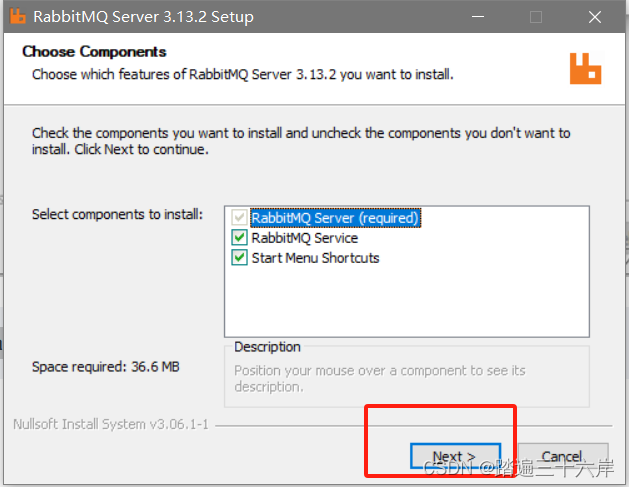
Task: Click the Space required: 36.6 MB text
Action: (x=106, y=367)
